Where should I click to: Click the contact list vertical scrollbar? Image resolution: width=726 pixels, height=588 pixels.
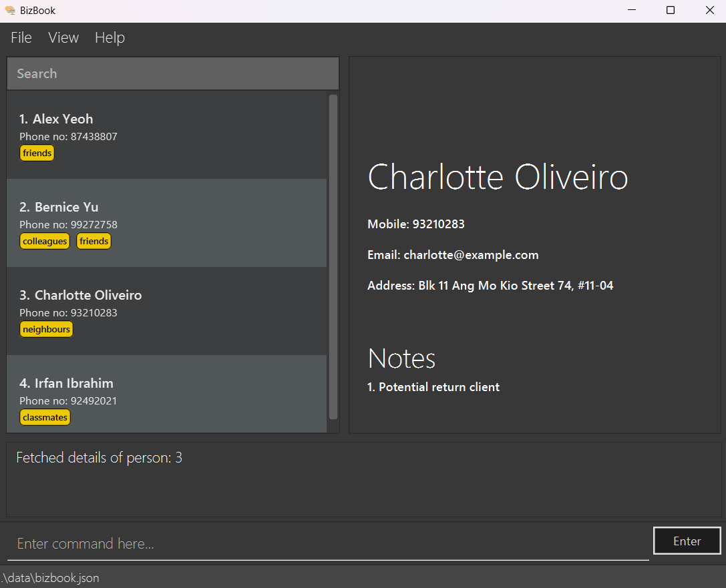tap(333, 256)
